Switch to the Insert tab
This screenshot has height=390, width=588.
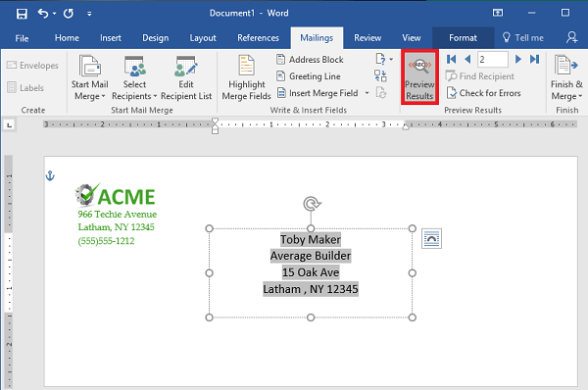point(111,38)
